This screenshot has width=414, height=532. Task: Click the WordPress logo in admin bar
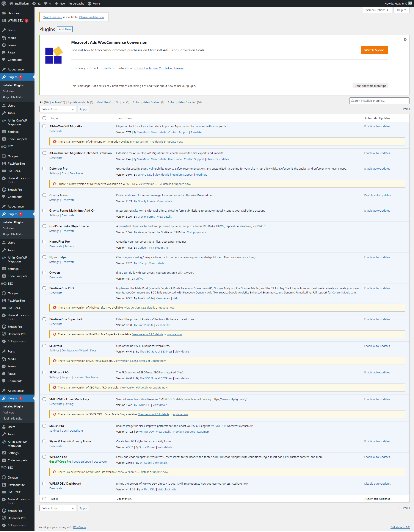[x=4, y=3]
